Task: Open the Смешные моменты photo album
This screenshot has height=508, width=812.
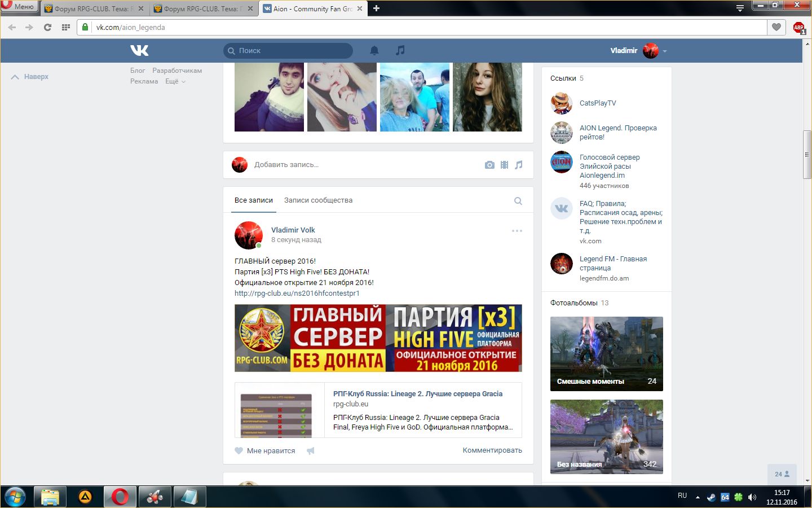Action: coord(606,354)
